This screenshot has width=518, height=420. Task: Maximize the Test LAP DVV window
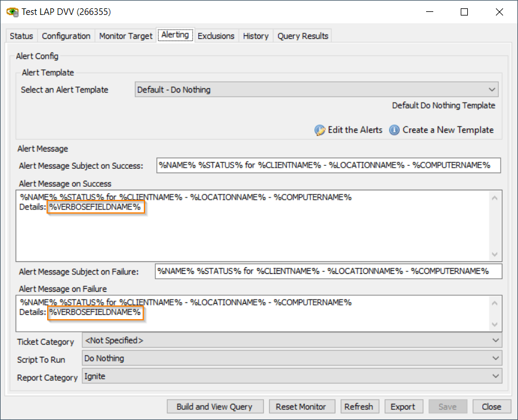point(464,12)
